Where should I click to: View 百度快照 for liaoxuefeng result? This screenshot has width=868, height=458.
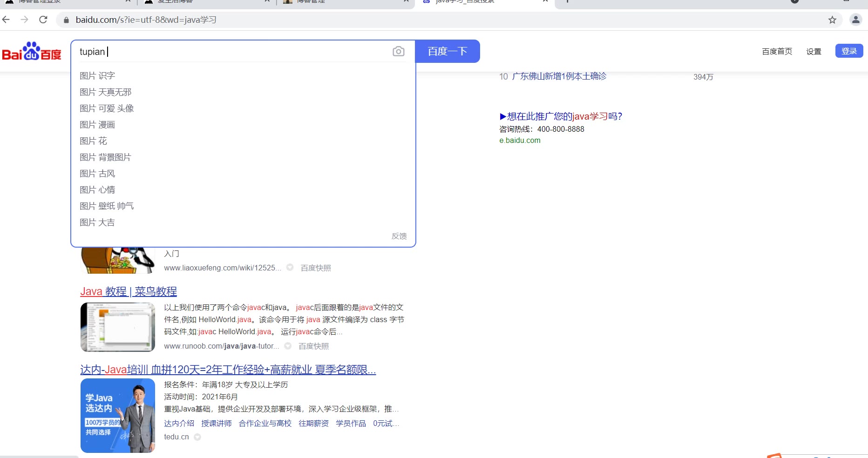point(316,268)
